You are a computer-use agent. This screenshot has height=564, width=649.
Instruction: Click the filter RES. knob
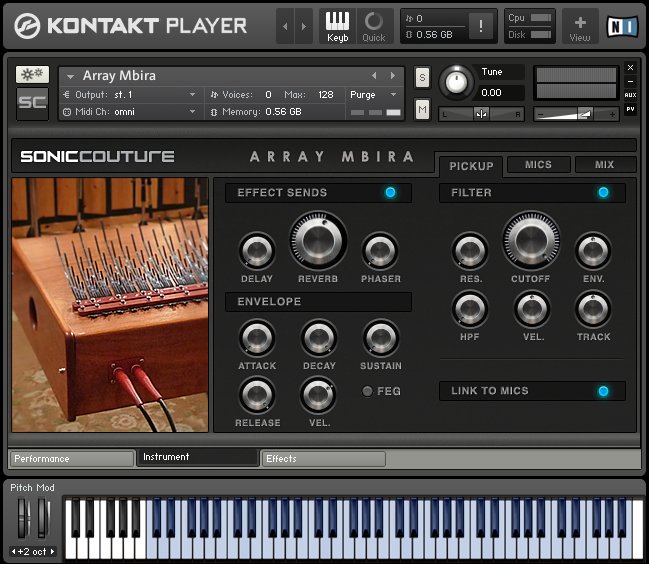[470, 250]
